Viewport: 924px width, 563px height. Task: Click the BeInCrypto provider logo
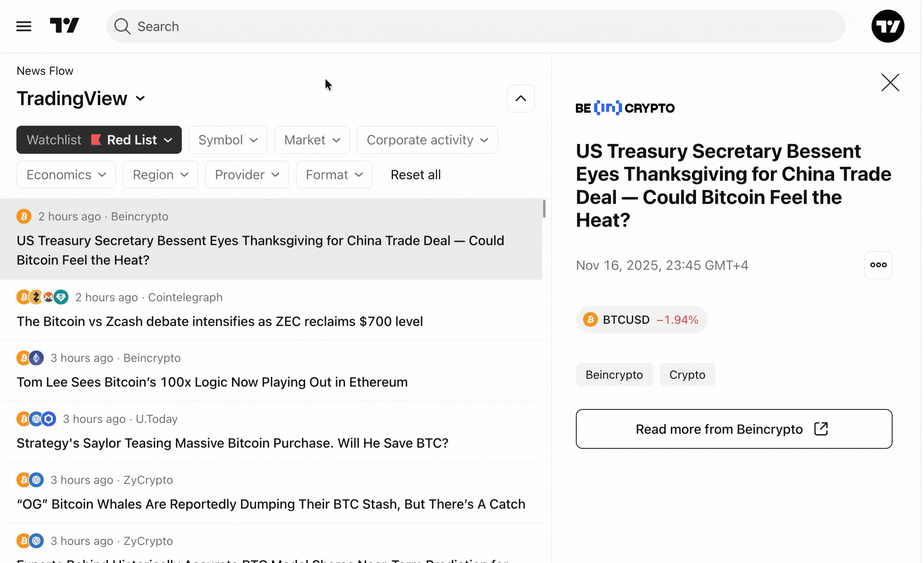tap(625, 108)
